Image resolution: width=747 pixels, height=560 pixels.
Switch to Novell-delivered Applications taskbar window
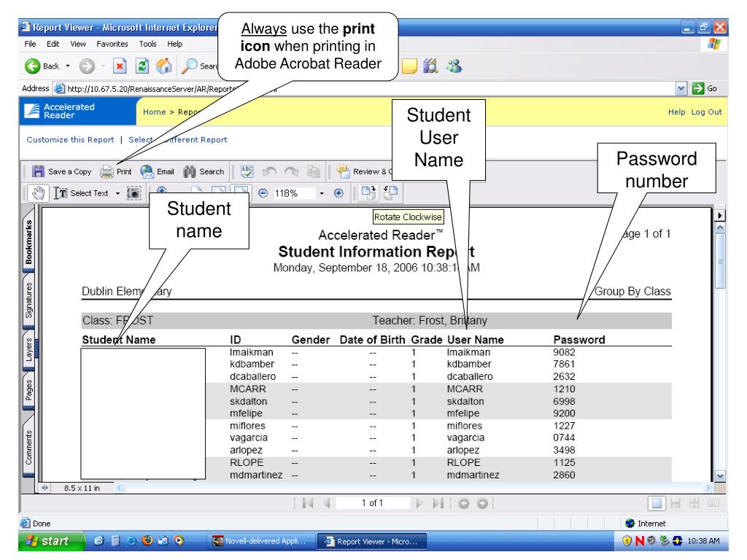click(260, 541)
